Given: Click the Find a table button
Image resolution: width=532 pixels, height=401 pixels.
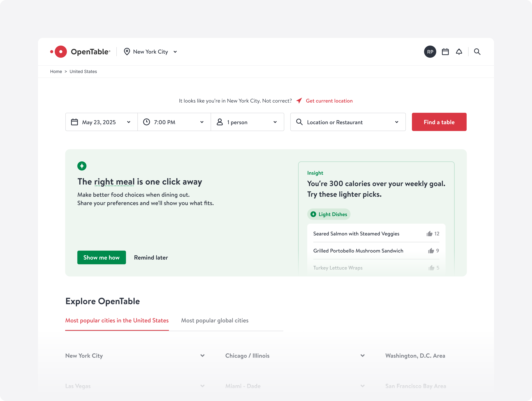Looking at the screenshot, I should pos(439,122).
